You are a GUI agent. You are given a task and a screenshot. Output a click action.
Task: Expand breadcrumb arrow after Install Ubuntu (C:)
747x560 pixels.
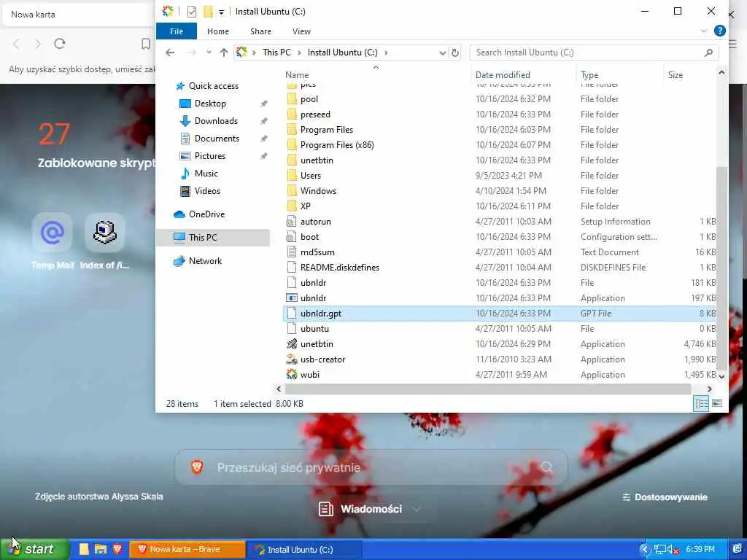point(386,52)
